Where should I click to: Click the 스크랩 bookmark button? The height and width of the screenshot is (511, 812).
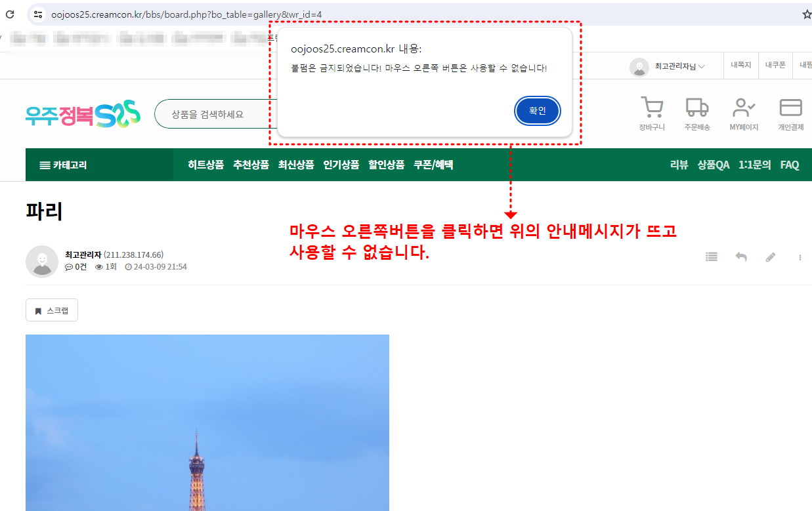pos(52,310)
